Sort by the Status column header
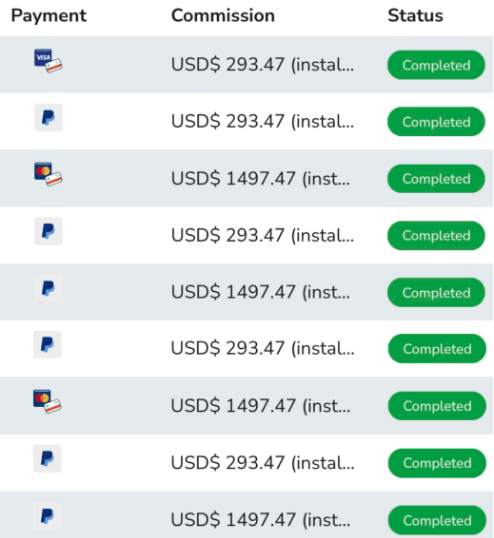494x538 pixels. [x=415, y=16]
